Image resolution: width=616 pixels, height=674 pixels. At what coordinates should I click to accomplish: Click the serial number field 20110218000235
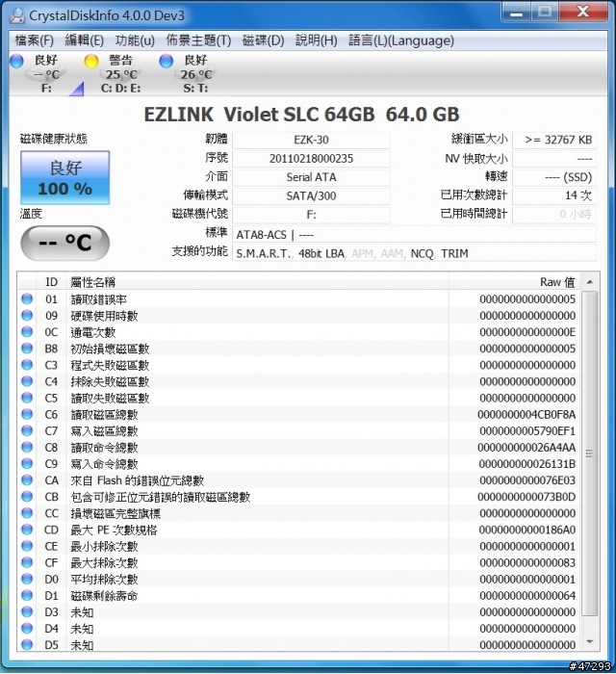coord(311,159)
